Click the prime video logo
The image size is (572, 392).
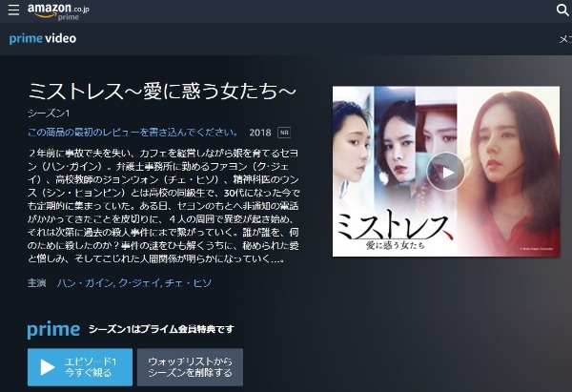43,39
